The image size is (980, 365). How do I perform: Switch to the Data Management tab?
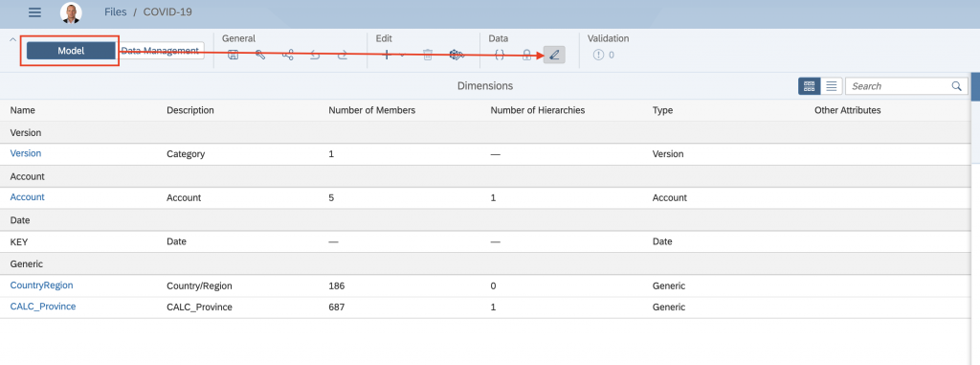click(160, 51)
